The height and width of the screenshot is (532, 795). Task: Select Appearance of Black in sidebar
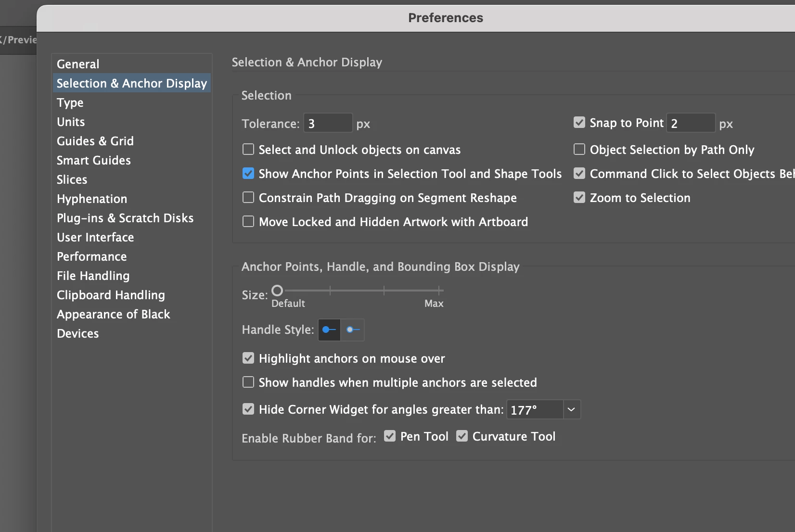[114, 314]
